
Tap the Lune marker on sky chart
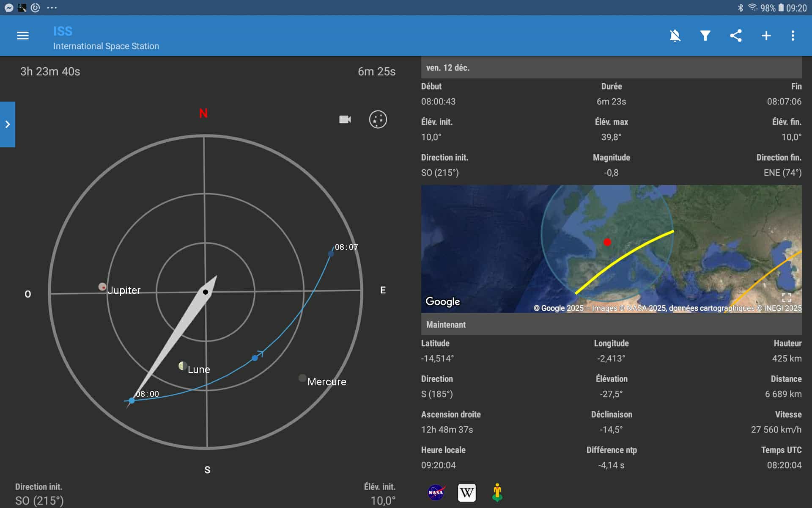tap(183, 365)
